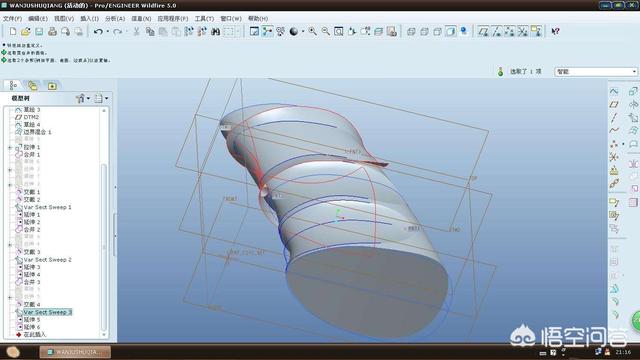This screenshot has width=640, height=360.
Task: Undo the last operation
Action: (x=98, y=31)
